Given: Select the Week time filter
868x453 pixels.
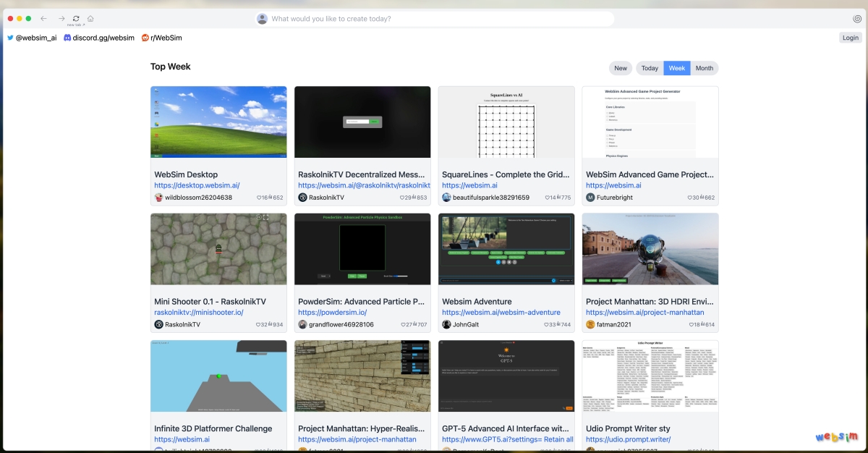Looking at the screenshot, I should coord(677,68).
